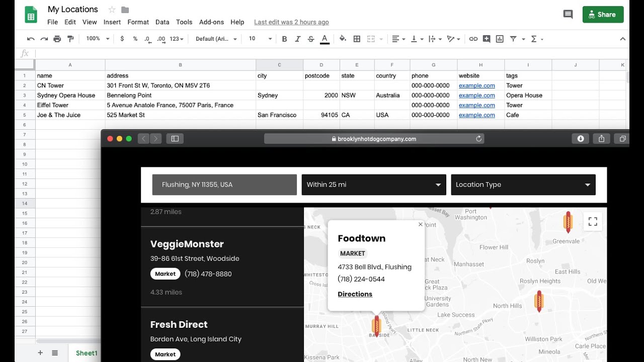Open comment history icon near Share
644x362 pixels.
pos(568,15)
